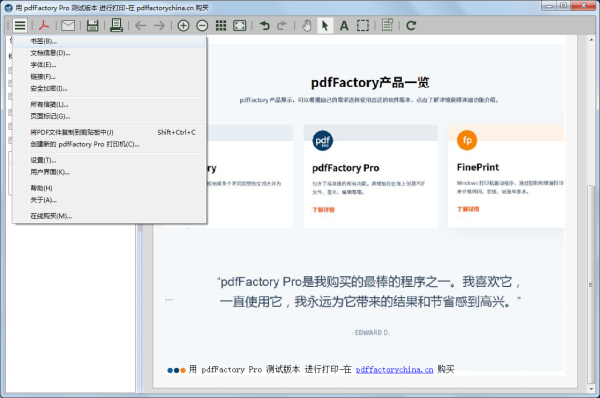Click the undo arrow icon
600x398 pixels.
pyautogui.click(x=264, y=26)
